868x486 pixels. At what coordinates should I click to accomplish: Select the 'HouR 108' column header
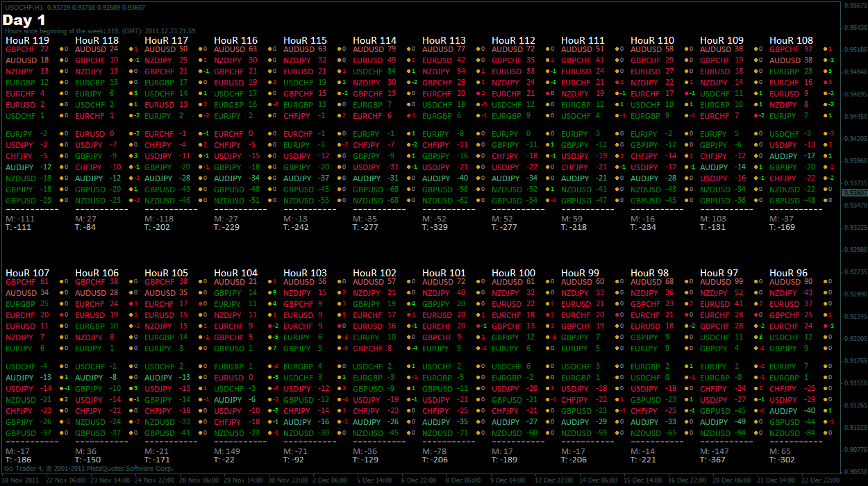point(791,41)
